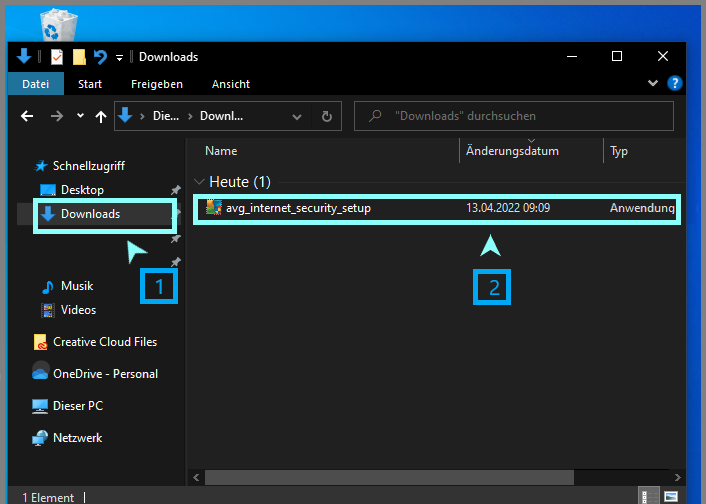Image resolution: width=706 pixels, height=504 pixels.
Task: Click the search magnifier icon
Action: pos(375,116)
